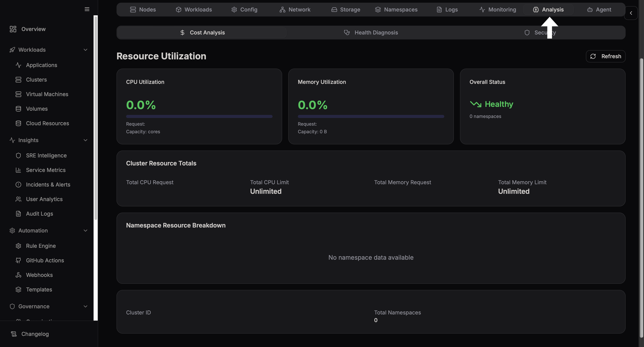Select the Network icon in the top bar
The height and width of the screenshot is (347, 644).
coord(282,10)
